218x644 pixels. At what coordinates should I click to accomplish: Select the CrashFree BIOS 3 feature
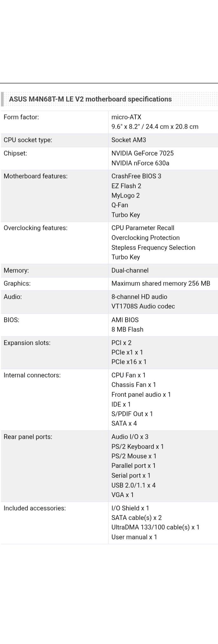(136, 176)
